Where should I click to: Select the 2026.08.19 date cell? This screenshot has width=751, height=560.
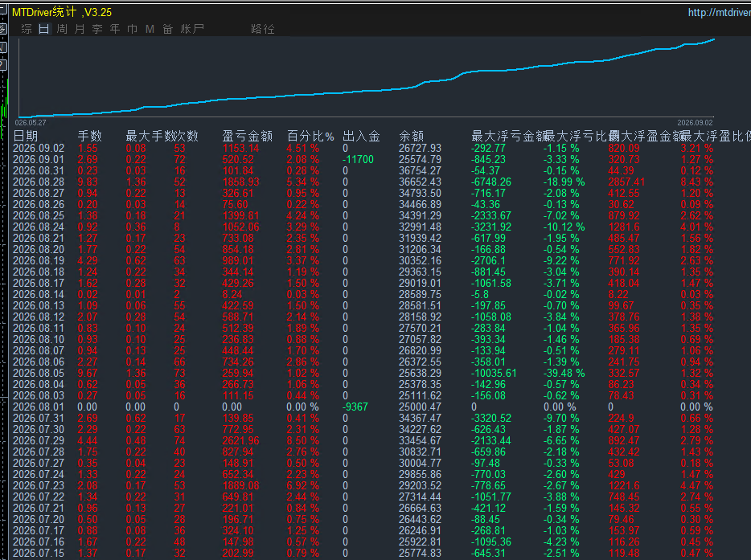pyautogui.click(x=39, y=261)
